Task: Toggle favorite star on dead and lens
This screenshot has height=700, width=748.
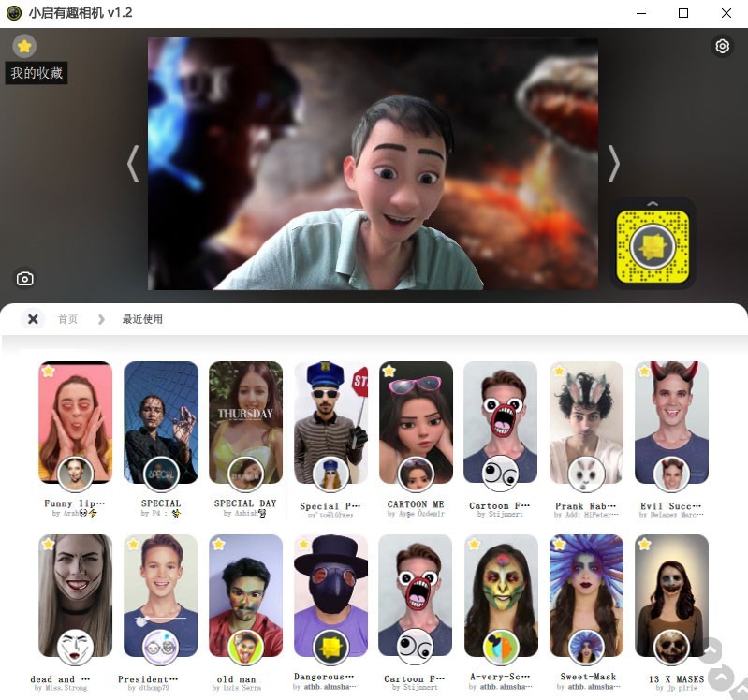Action: [48, 544]
